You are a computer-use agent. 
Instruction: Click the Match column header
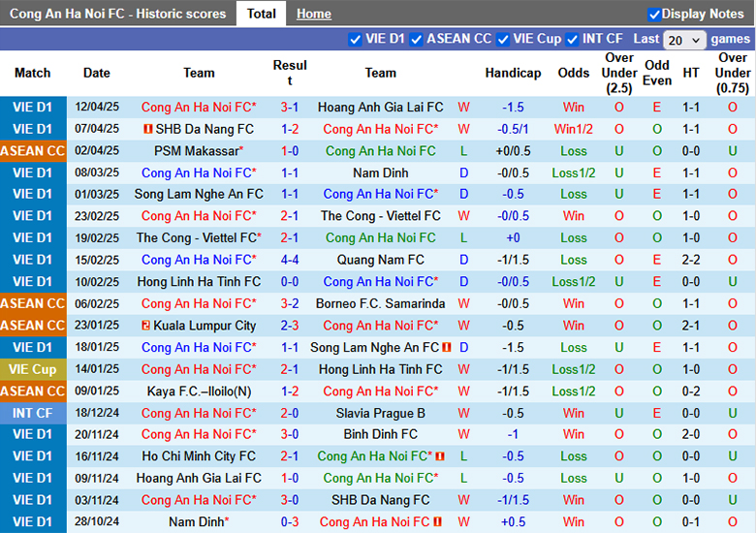(32, 73)
